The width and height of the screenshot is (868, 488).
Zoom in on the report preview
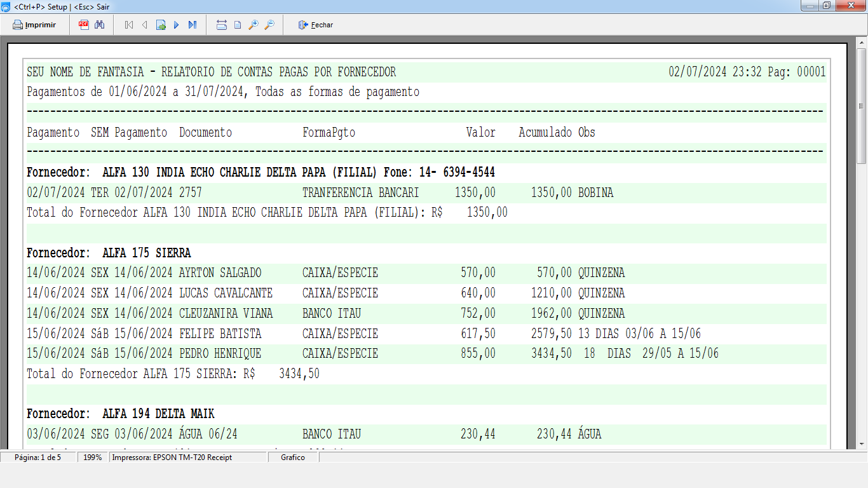click(x=253, y=25)
